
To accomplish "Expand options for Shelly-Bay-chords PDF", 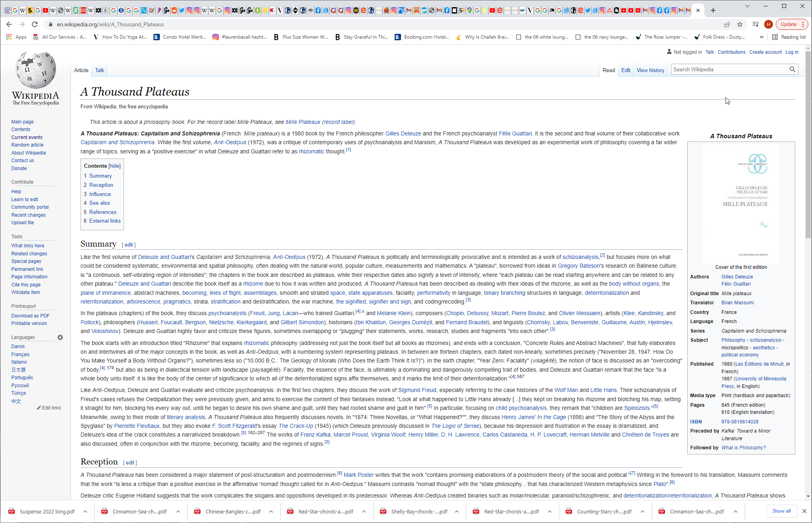I will coord(457,511).
